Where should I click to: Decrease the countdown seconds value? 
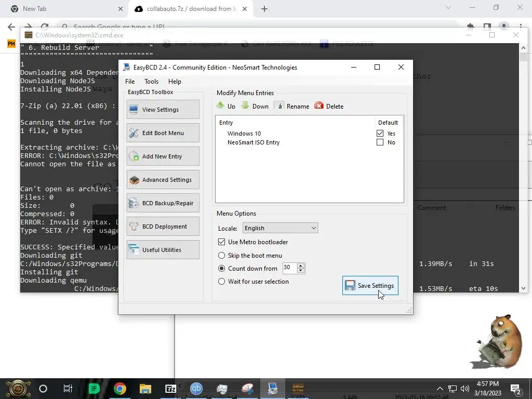click(301, 270)
